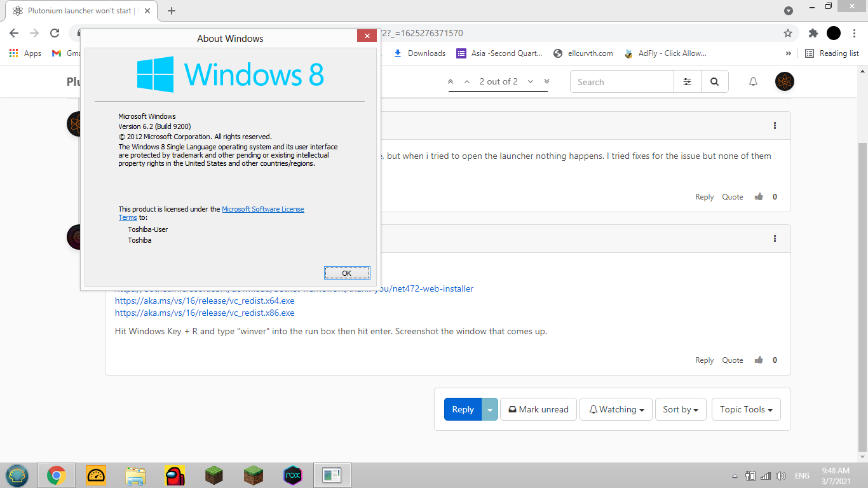The width and height of the screenshot is (868, 488).
Task: Open the Apps bookmarks shortcut
Action: (25, 53)
